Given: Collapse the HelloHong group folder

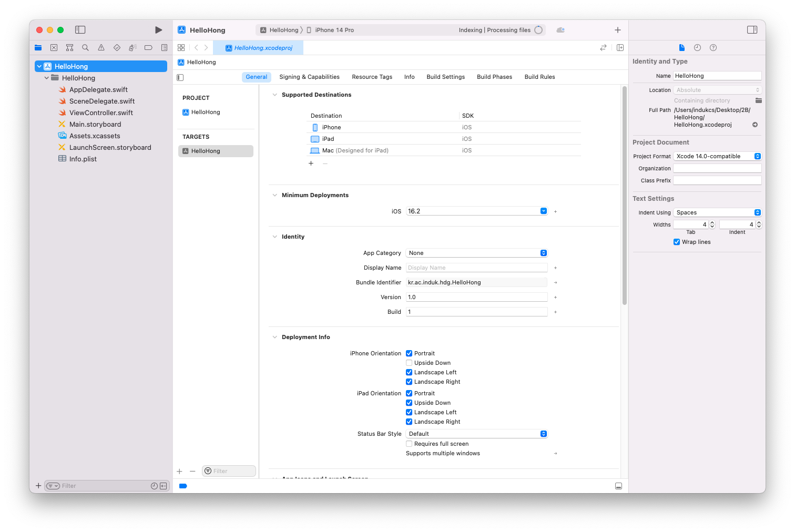Looking at the screenshot, I should click(x=47, y=78).
